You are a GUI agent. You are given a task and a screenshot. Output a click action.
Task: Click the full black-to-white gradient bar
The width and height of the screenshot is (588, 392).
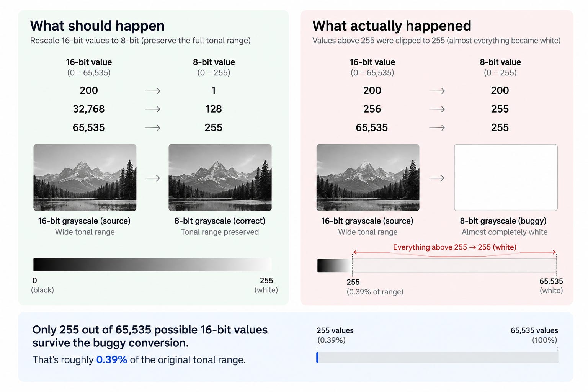tap(152, 265)
